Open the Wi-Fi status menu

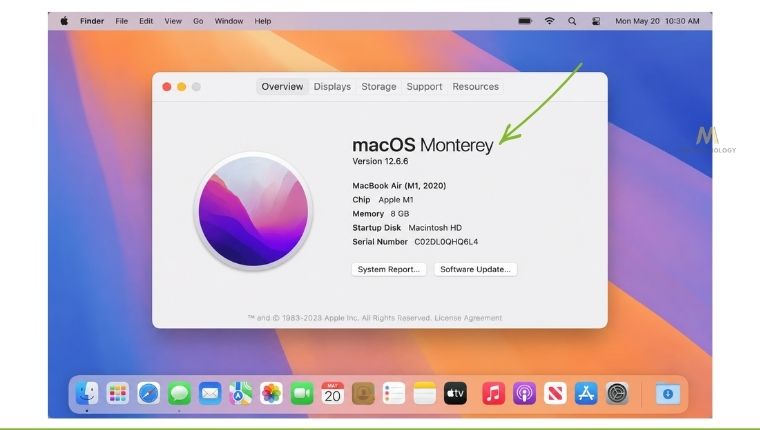[549, 21]
